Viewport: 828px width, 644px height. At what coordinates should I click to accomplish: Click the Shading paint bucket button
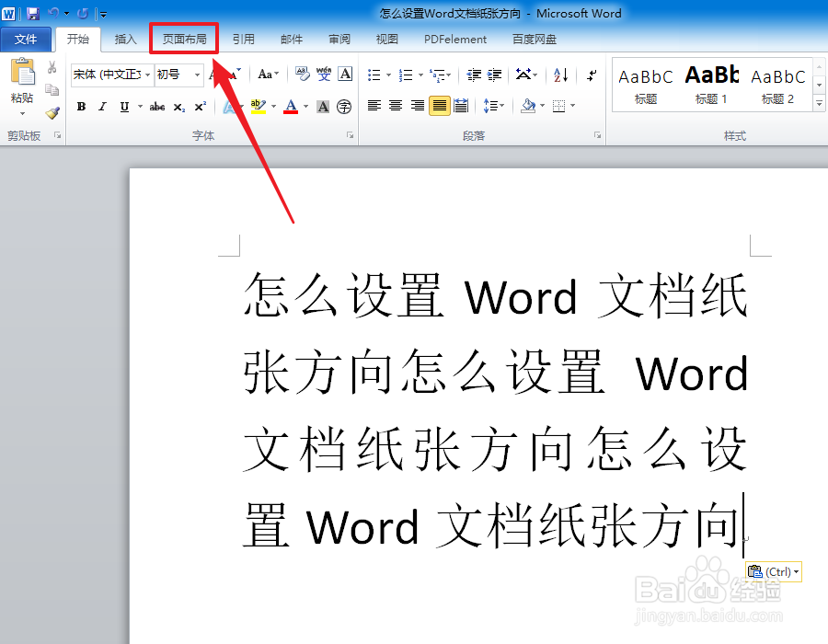[527, 106]
